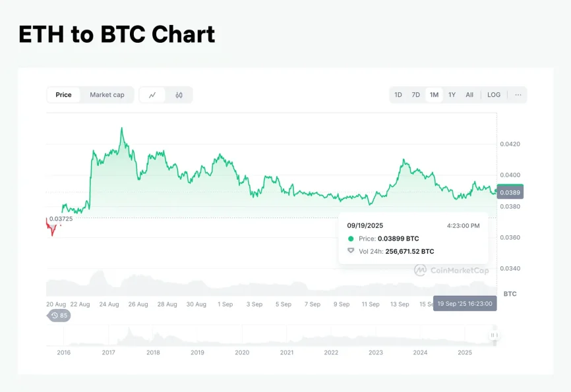Click the green price dot in tooltip
The image size is (571, 392).
coord(351,238)
